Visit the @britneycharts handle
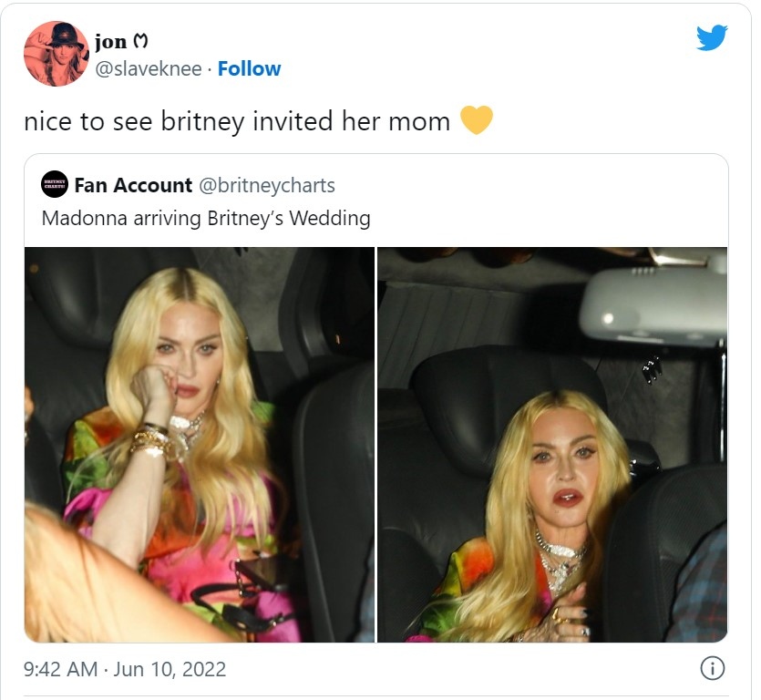This screenshot has width=761, height=700. pos(266,185)
